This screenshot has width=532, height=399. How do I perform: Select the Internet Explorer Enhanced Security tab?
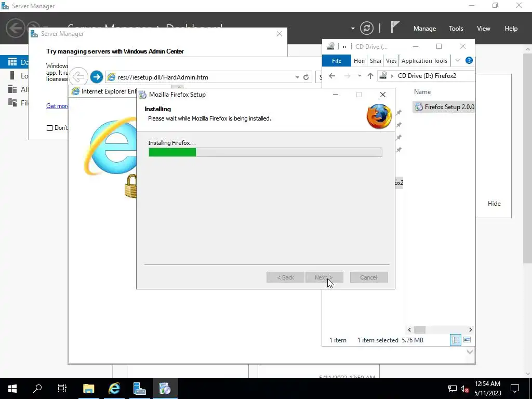tap(103, 91)
